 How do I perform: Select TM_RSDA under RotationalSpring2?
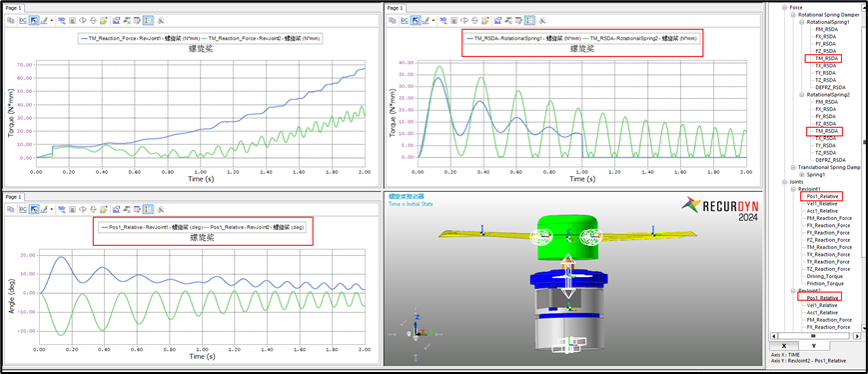(825, 131)
